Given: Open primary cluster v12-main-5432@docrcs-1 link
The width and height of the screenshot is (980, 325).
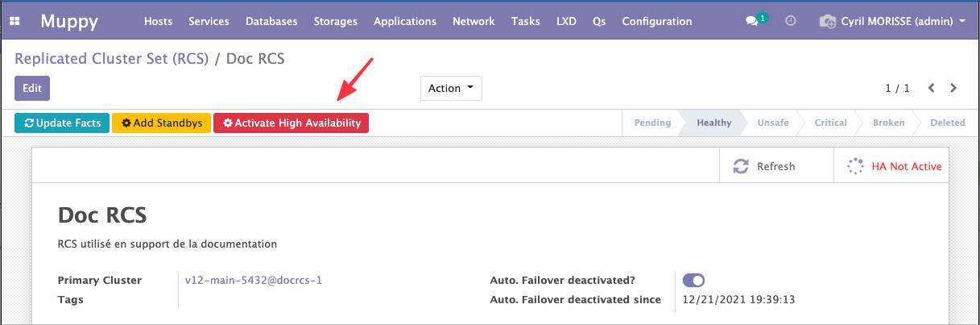Looking at the screenshot, I should click(254, 281).
